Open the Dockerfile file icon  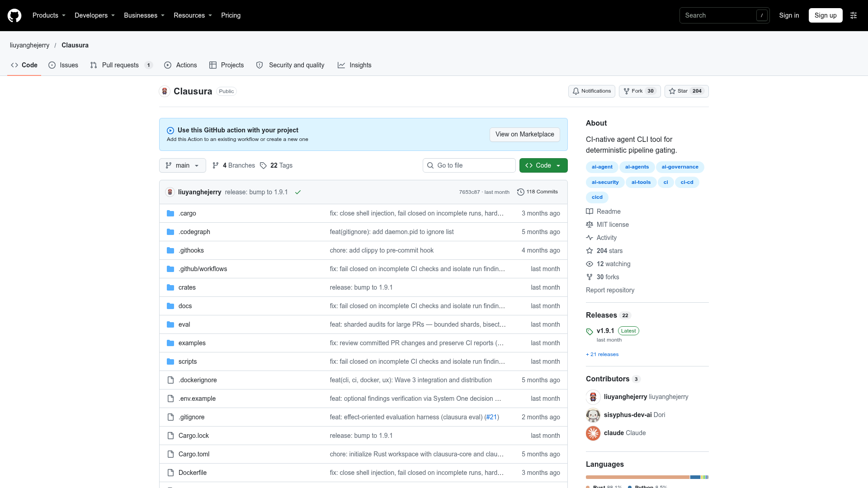point(170,473)
